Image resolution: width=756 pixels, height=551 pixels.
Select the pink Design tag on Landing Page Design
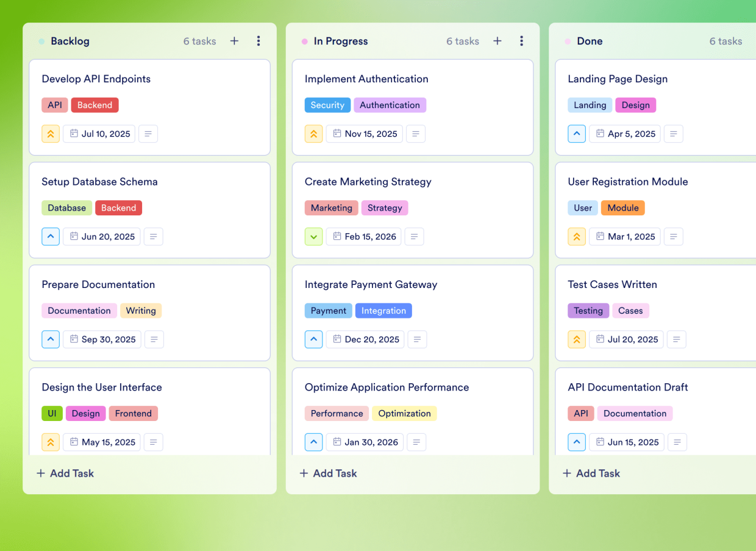click(635, 105)
